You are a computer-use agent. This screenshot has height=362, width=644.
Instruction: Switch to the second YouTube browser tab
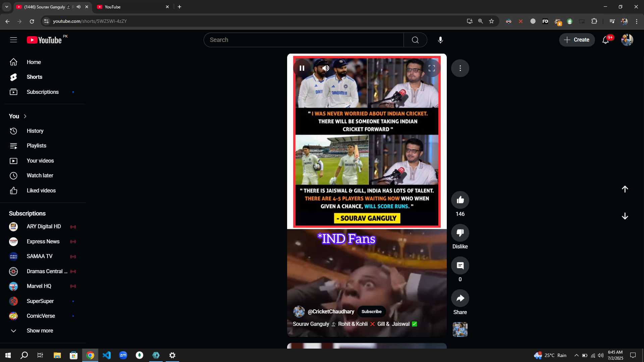(132, 7)
